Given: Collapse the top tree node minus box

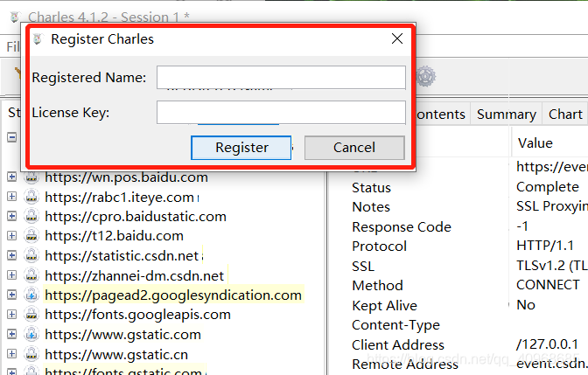Looking at the screenshot, I should [12, 137].
